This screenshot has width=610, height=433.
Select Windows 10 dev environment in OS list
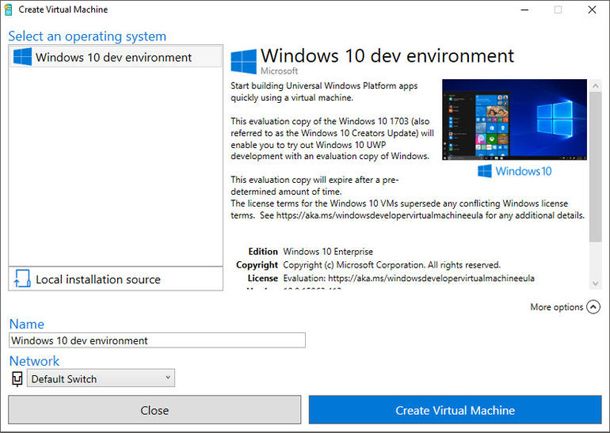(116, 57)
